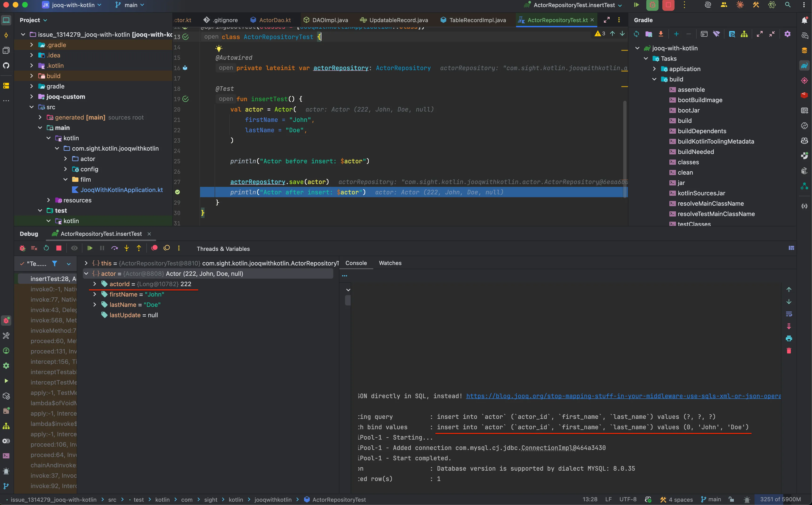Open GitHub pull requests icon in left sidebar
This screenshot has height=505, width=812.
(x=6, y=65)
